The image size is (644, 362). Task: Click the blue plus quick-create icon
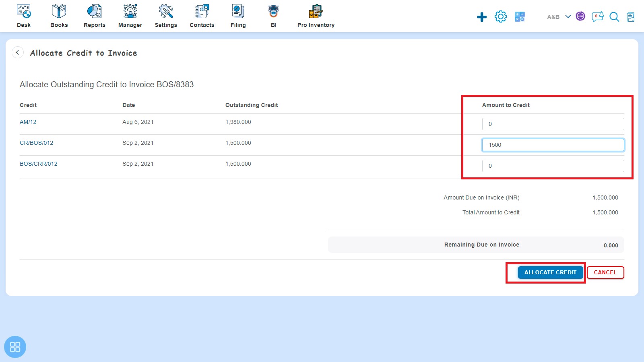coord(482,17)
